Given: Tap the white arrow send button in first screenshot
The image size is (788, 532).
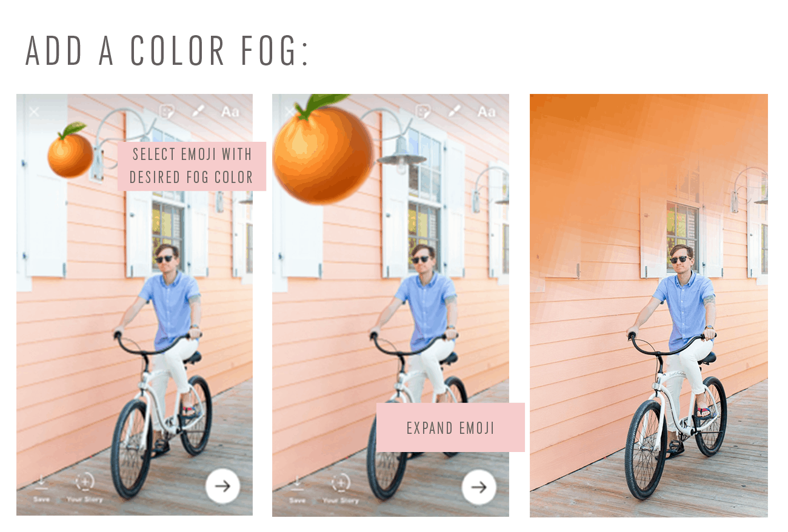Looking at the screenshot, I should click(x=222, y=486).
